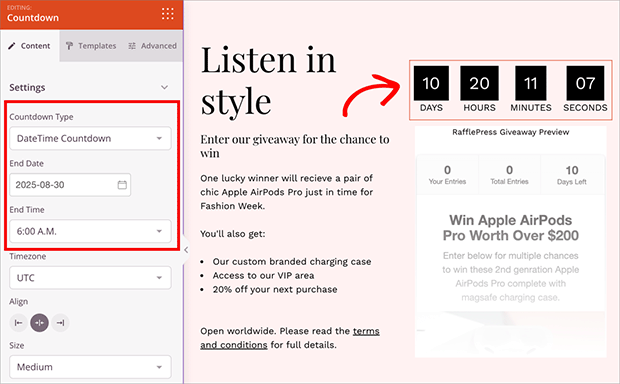Click the End Date input field

point(70,185)
